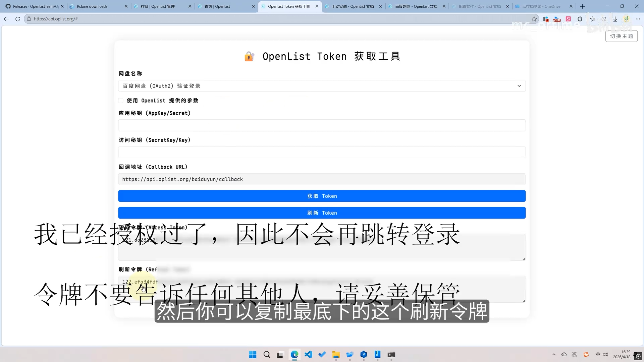The height and width of the screenshot is (362, 644).
Task: Click the browser profile avatar icon
Action: pyautogui.click(x=626, y=19)
